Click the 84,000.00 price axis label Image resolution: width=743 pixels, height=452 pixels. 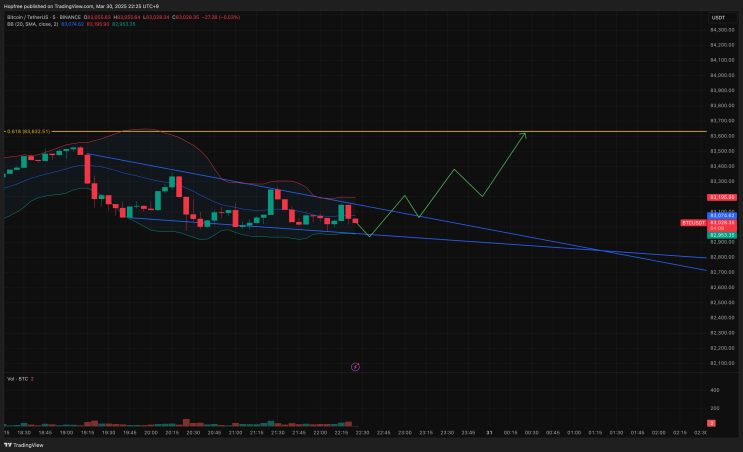[722, 75]
